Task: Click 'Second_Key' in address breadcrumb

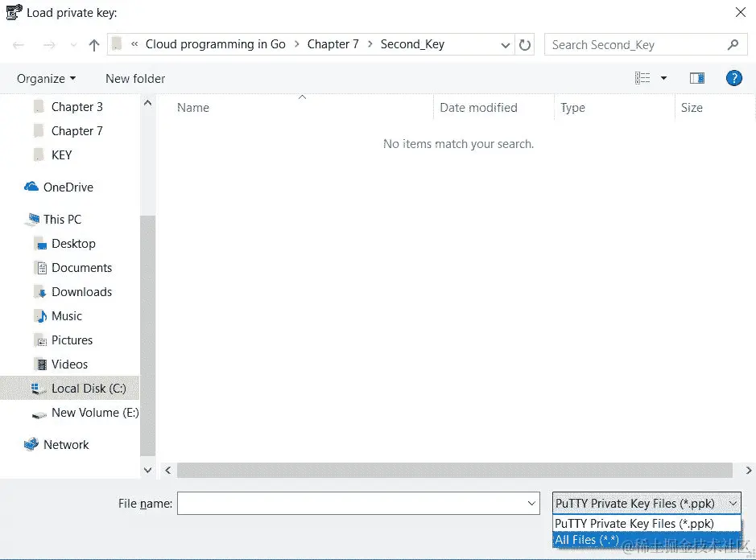Action: click(412, 44)
